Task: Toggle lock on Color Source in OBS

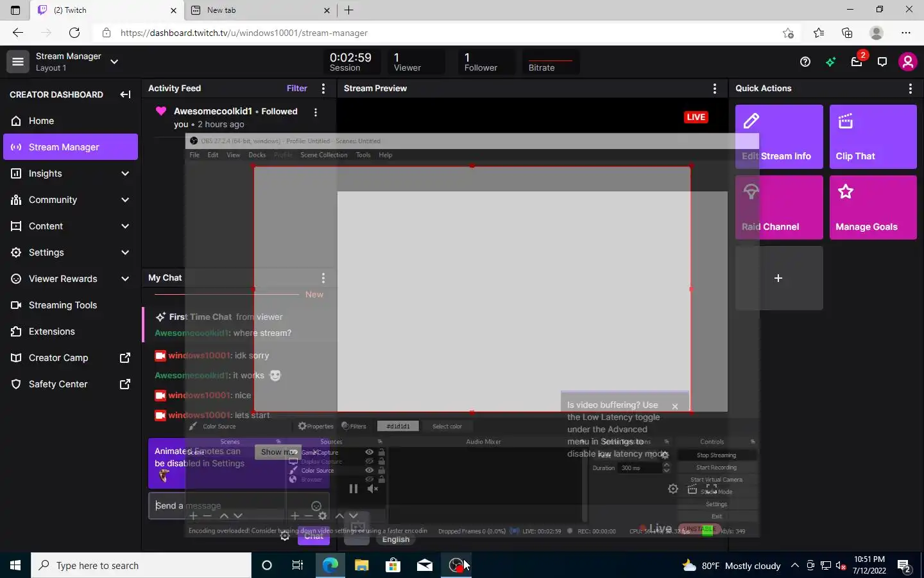Action: pyautogui.click(x=382, y=470)
